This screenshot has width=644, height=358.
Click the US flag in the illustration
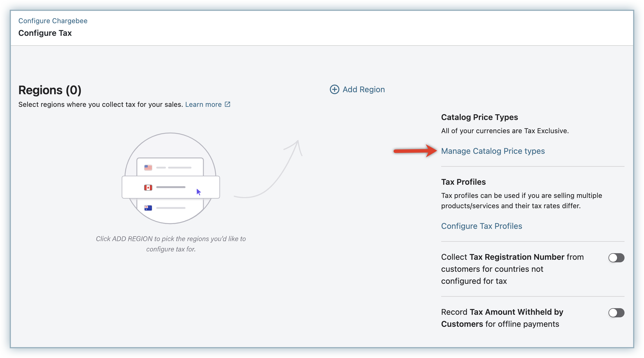tap(148, 168)
